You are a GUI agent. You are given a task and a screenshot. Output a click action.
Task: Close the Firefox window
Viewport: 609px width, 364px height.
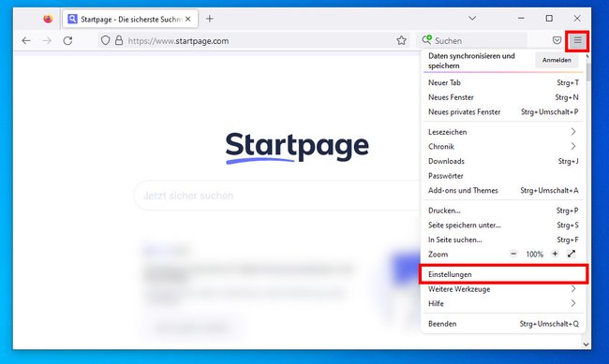(x=577, y=18)
